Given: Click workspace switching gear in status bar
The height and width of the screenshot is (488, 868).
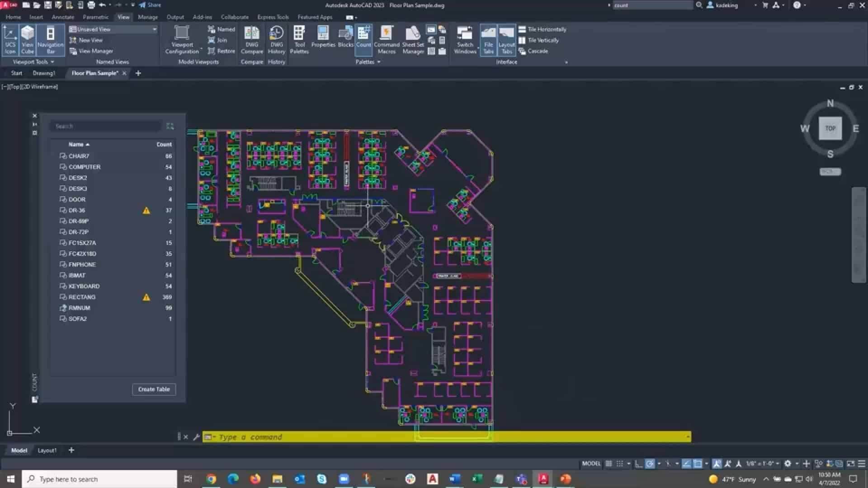Looking at the screenshot, I should pos(788,464).
